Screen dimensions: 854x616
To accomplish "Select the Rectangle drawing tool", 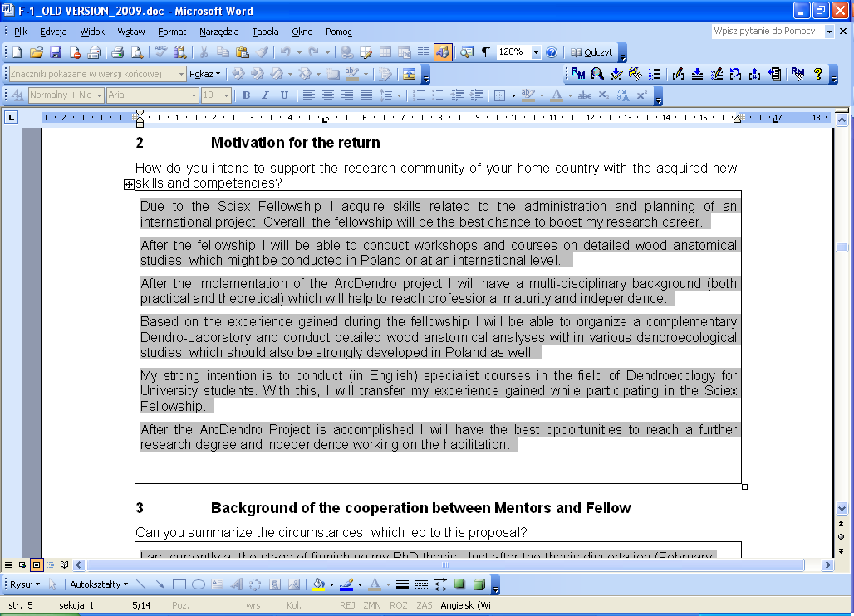I will [x=179, y=584].
